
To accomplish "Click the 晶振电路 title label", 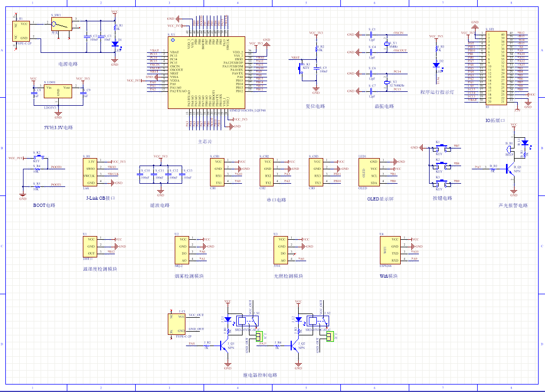I will pyautogui.click(x=384, y=106).
